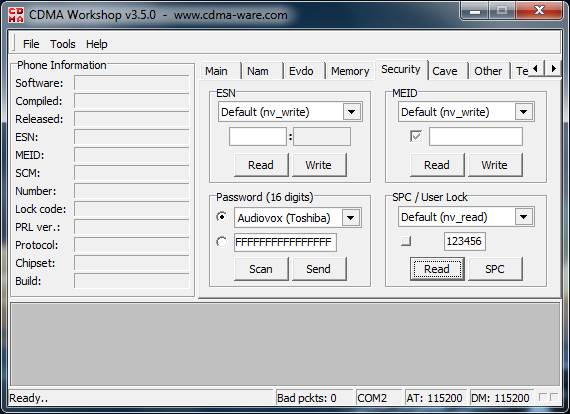
Task: Focus the first ESN input field
Action: click(258, 136)
